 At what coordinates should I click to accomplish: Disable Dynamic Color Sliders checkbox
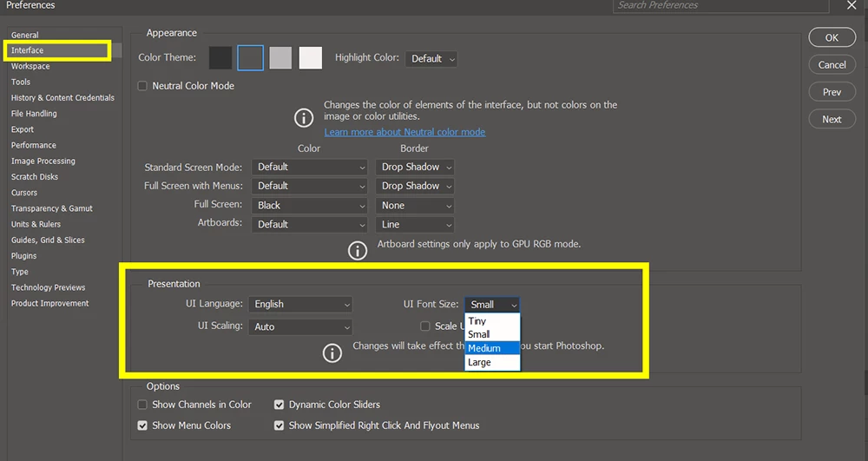click(x=279, y=405)
